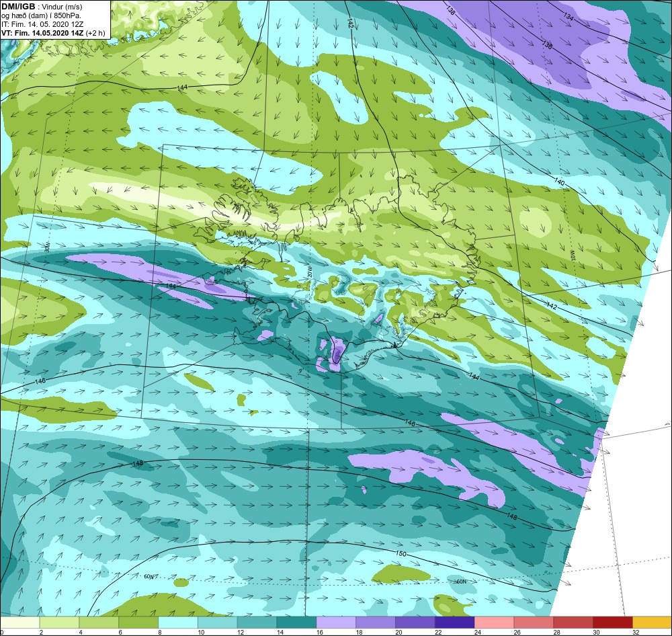Select the dark teal 14–16 m/s legend swatch
This screenshot has width=672, height=636.
point(296,622)
